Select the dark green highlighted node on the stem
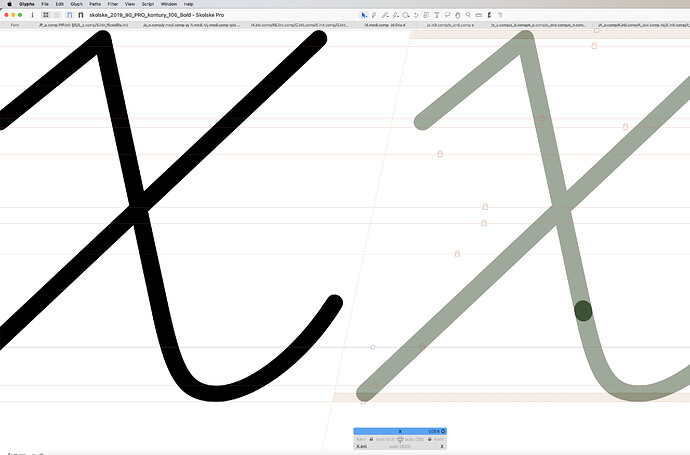 [583, 311]
